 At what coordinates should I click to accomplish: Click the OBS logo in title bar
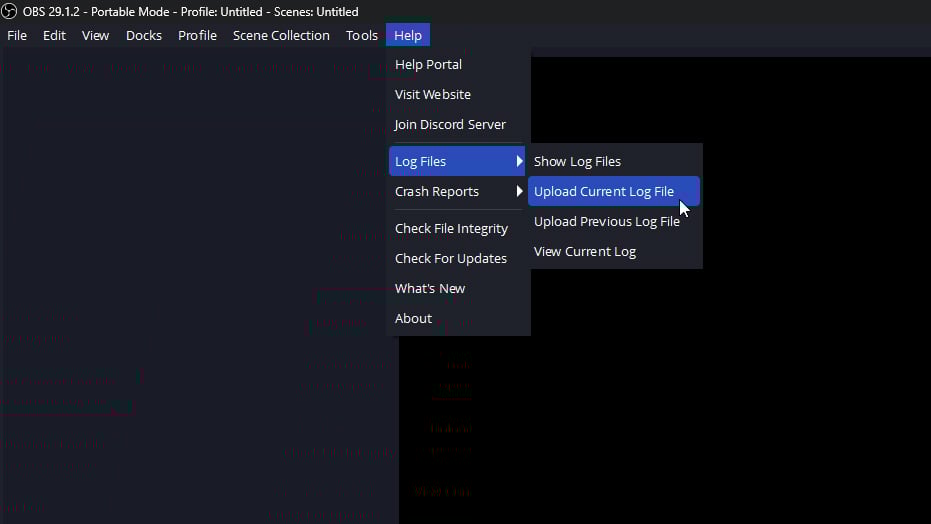coord(9,11)
